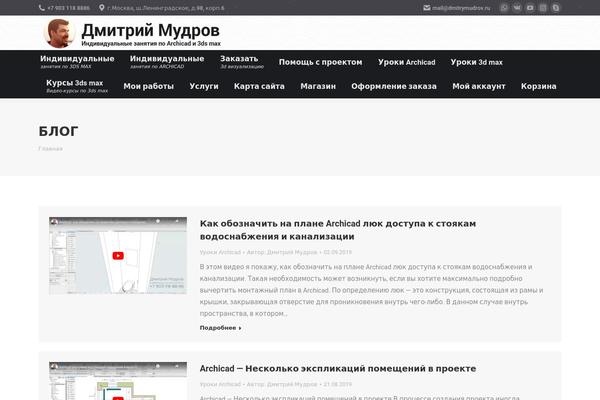Click the phone number in top bar
Image resolution: width=600 pixels, height=400 pixels.
pos(68,8)
